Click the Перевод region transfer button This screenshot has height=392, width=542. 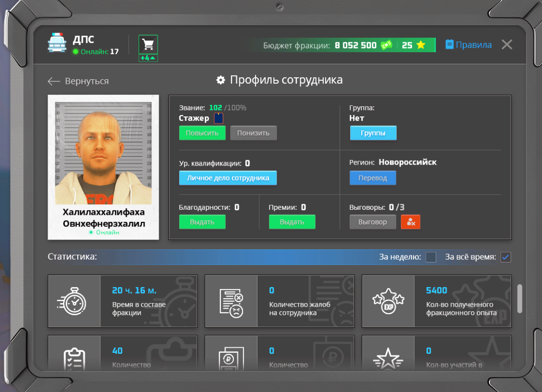click(x=372, y=178)
